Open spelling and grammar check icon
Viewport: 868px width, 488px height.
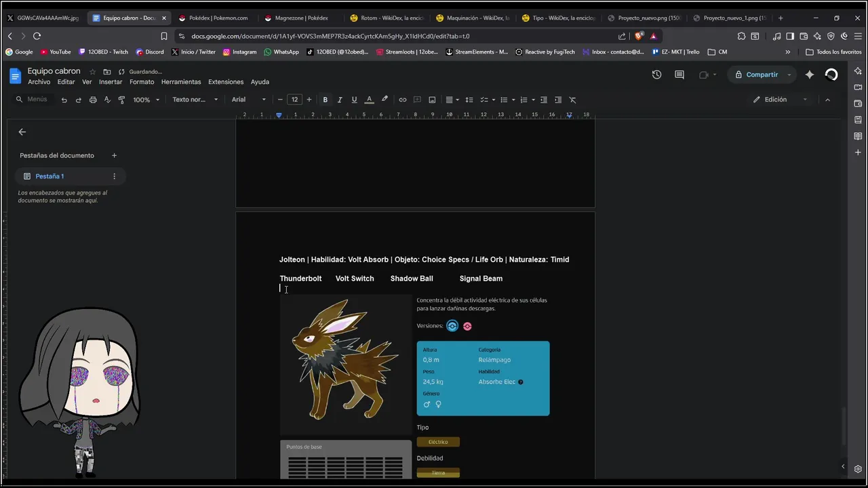(107, 100)
